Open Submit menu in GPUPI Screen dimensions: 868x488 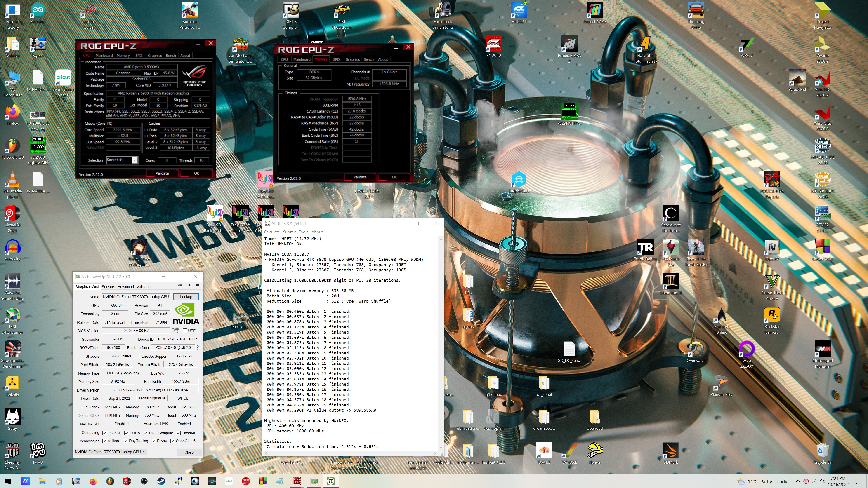click(x=289, y=232)
